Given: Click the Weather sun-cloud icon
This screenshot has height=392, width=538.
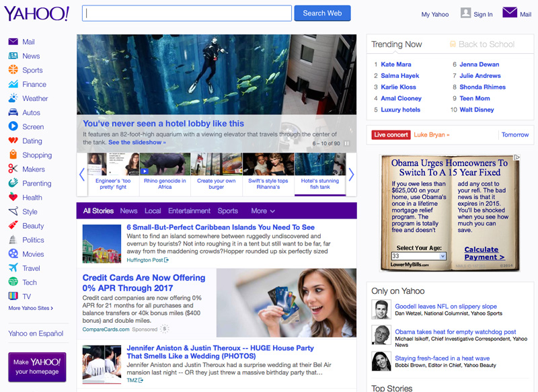Looking at the screenshot, I should pos(13,98).
